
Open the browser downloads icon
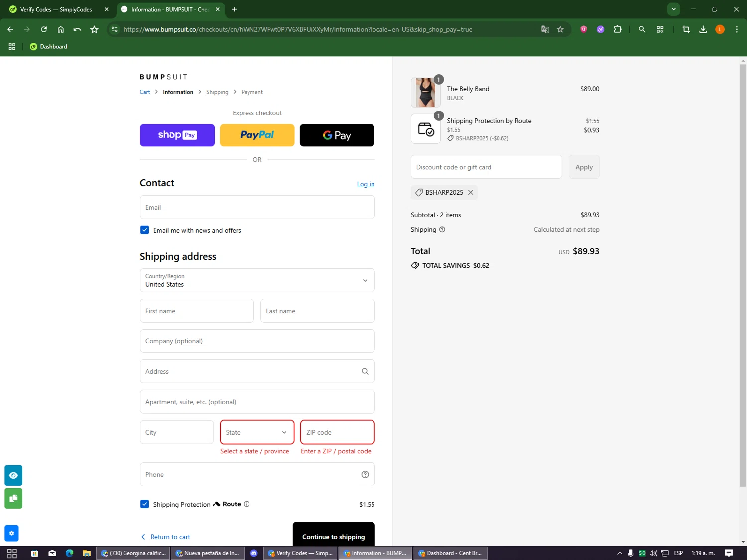click(x=703, y=29)
